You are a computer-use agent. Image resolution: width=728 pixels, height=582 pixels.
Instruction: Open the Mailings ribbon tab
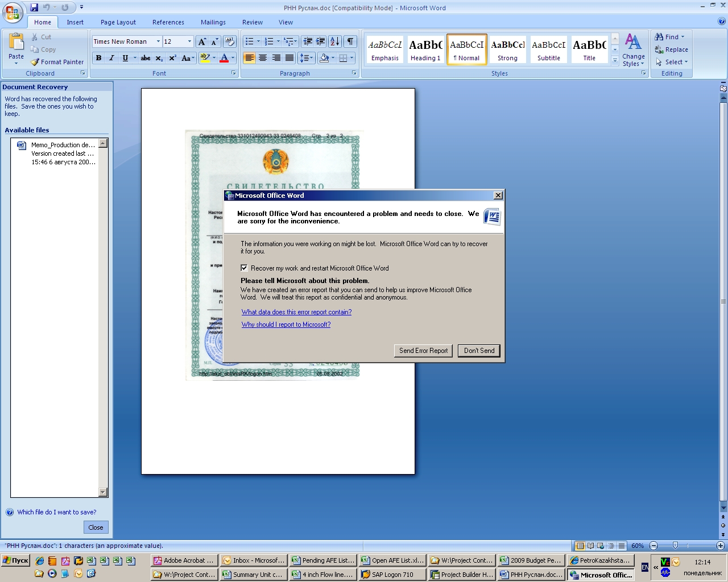[213, 22]
